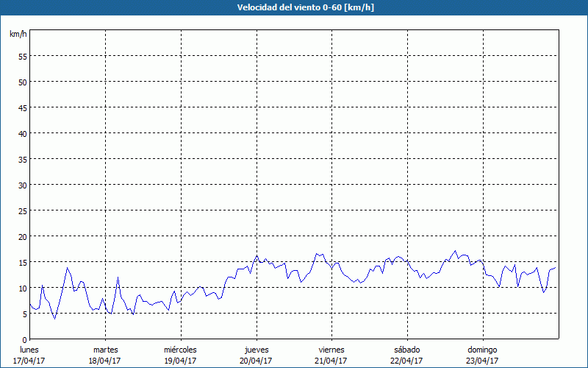Click the 15 tick label on the Y axis
588x368 pixels.
[22, 262]
